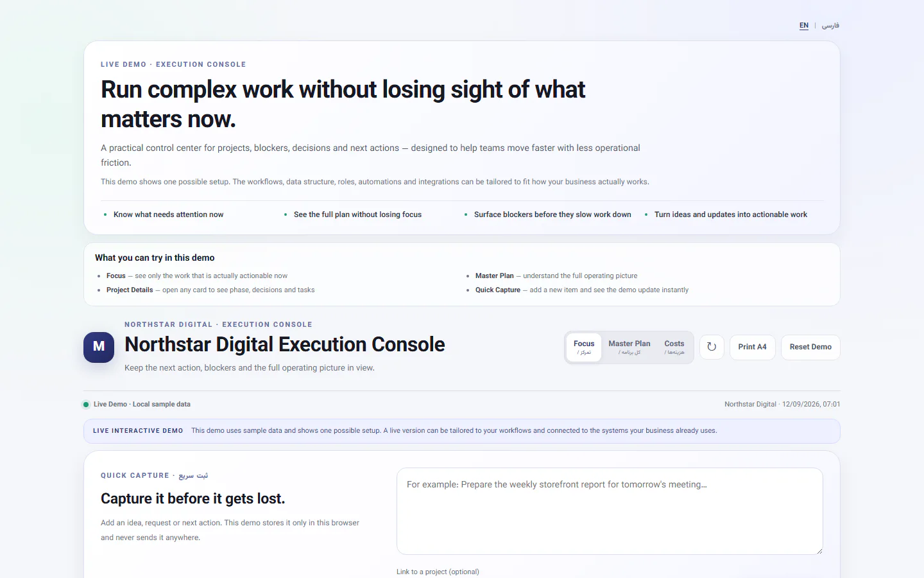Click the 'Link to a project (optional)' label
This screenshot has height=578, width=924.
(438, 572)
